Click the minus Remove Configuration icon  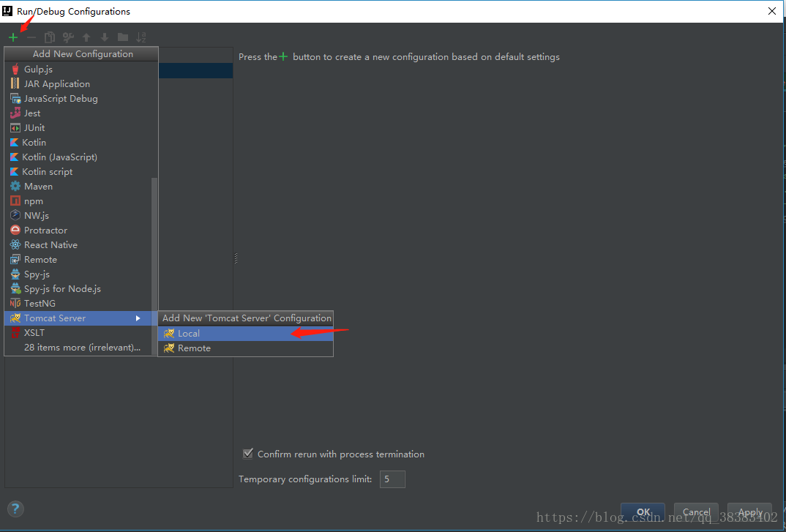(31, 37)
